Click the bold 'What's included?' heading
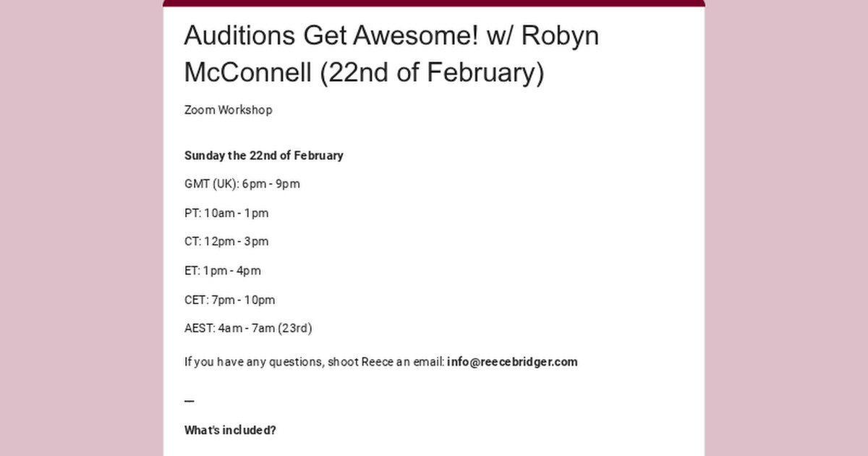 click(230, 430)
